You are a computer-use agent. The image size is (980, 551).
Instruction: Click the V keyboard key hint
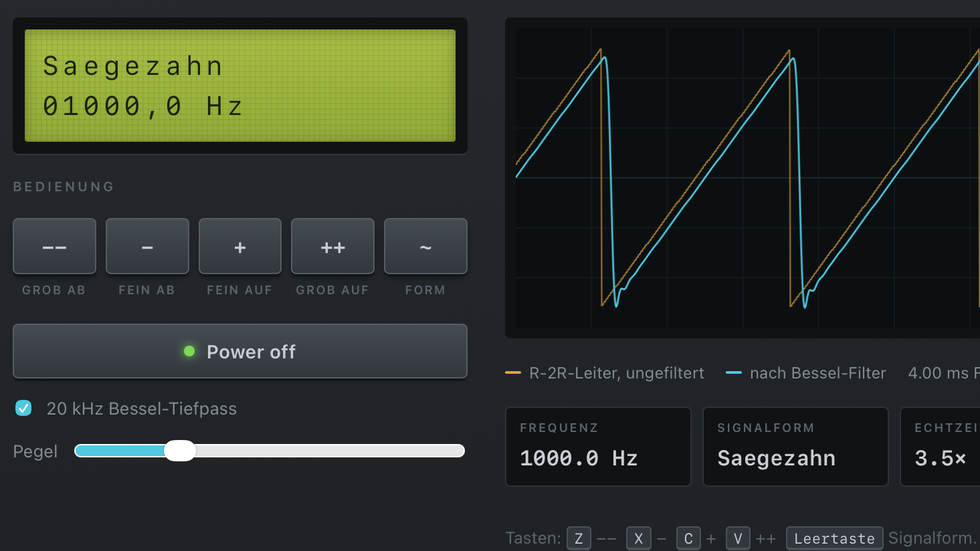[x=738, y=538]
